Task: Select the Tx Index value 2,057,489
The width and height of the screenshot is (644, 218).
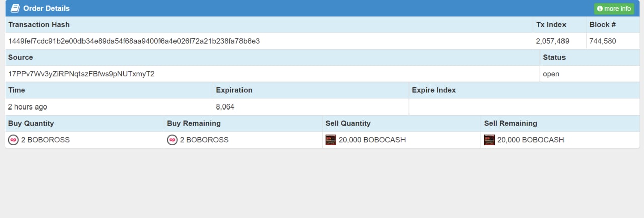Action: pyautogui.click(x=553, y=41)
